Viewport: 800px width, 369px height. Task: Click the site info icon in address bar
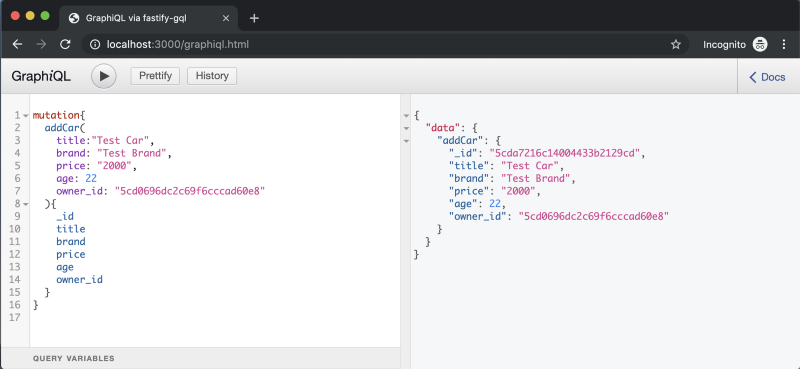95,44
